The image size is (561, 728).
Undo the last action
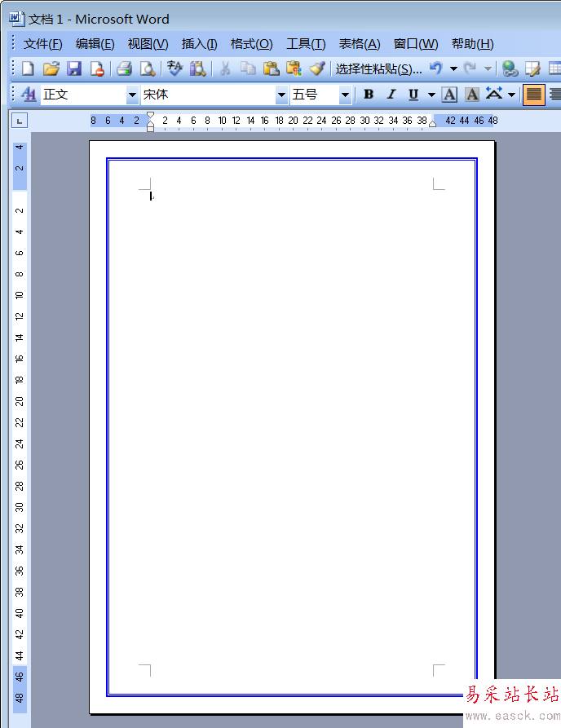pos(435,68)
